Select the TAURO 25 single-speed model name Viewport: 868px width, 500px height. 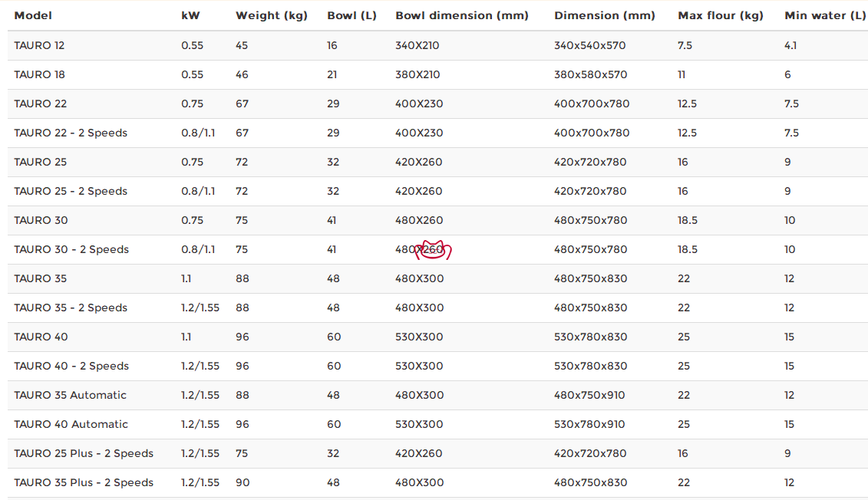41,162
